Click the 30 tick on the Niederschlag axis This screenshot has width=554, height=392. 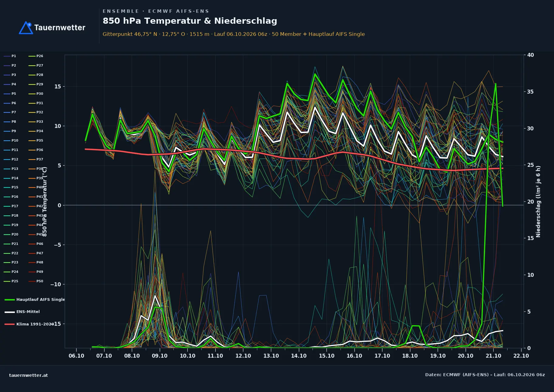click(531, 129)
